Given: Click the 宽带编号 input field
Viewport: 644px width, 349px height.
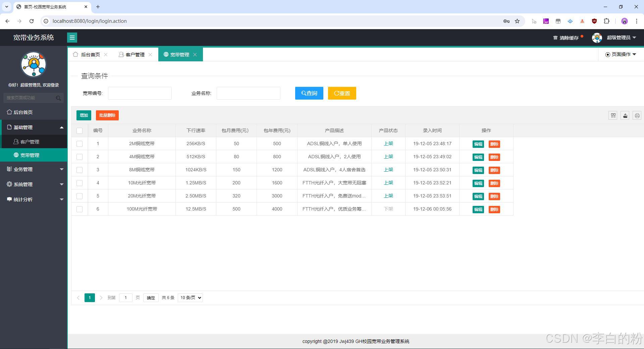Looking at the screenshot, I should [x=140, y=93].
